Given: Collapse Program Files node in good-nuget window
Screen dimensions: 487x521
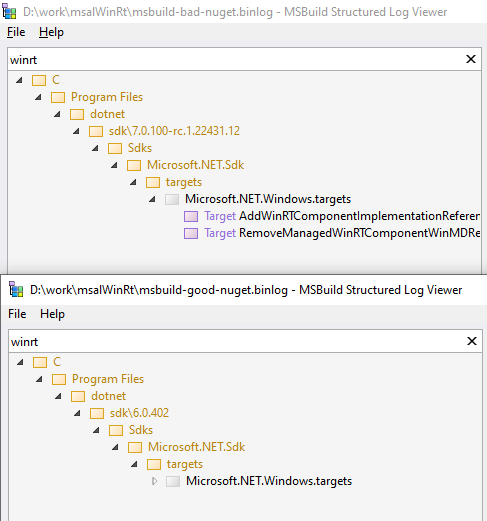Looking at the screenshot, I should tap(40, 379).
